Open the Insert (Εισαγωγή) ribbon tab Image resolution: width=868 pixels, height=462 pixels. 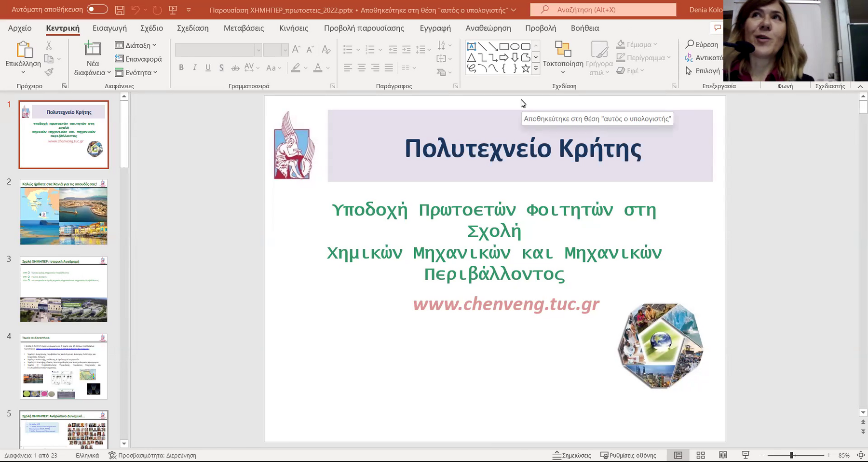[109, 28]
